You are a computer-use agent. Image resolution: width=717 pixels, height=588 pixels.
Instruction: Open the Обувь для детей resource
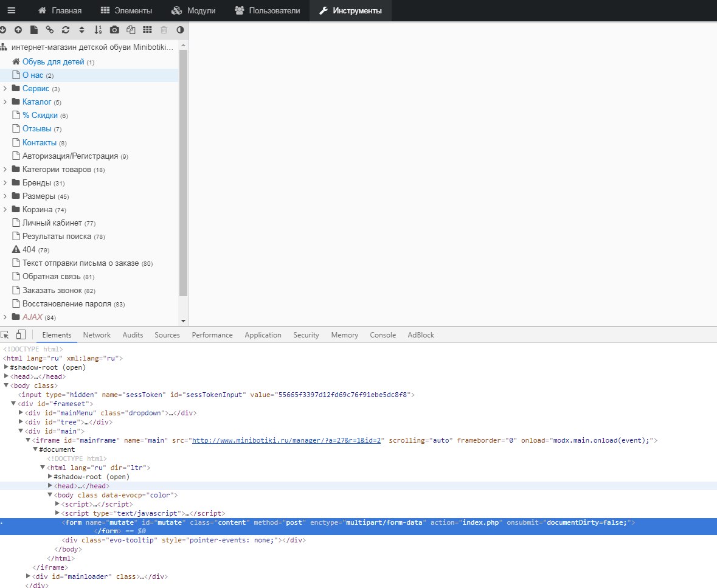coord(53,62)
